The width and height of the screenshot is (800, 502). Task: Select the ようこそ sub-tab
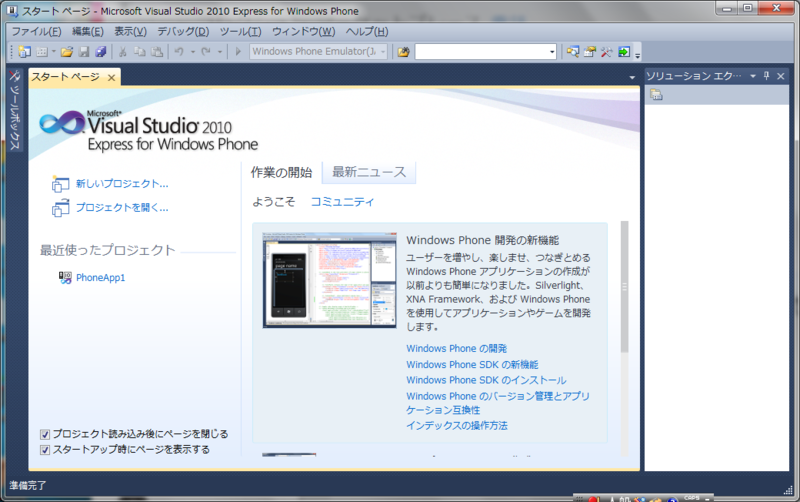click(273, 202)
